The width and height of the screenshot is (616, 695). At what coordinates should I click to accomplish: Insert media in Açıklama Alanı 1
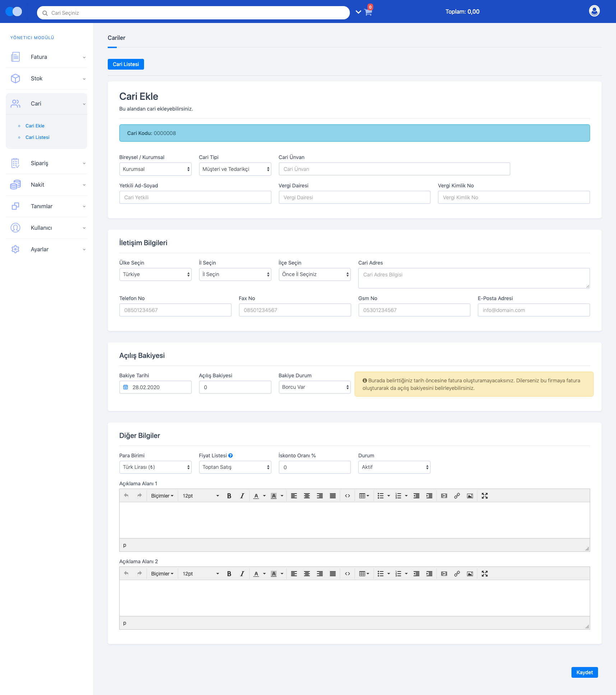[444, 496]
